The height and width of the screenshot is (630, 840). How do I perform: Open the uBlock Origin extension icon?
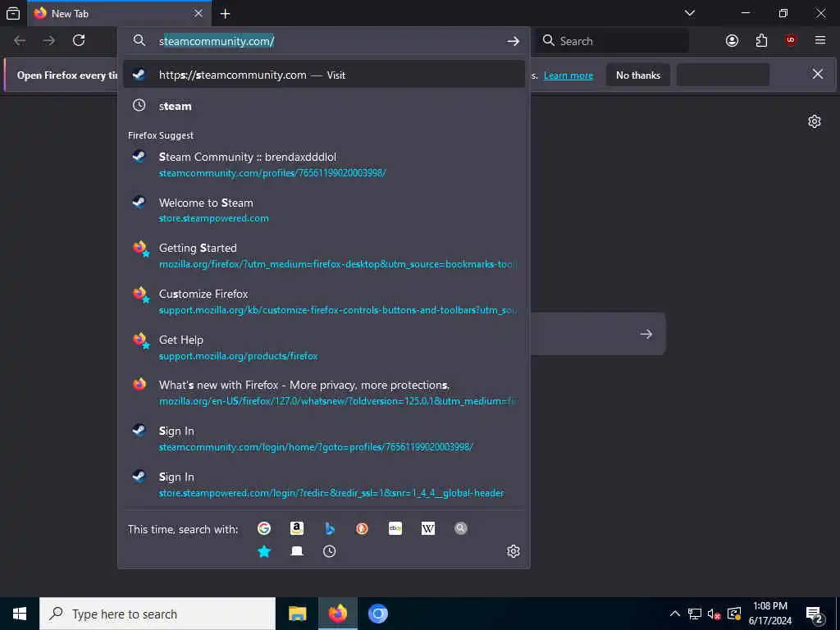[x=791, y=41]
